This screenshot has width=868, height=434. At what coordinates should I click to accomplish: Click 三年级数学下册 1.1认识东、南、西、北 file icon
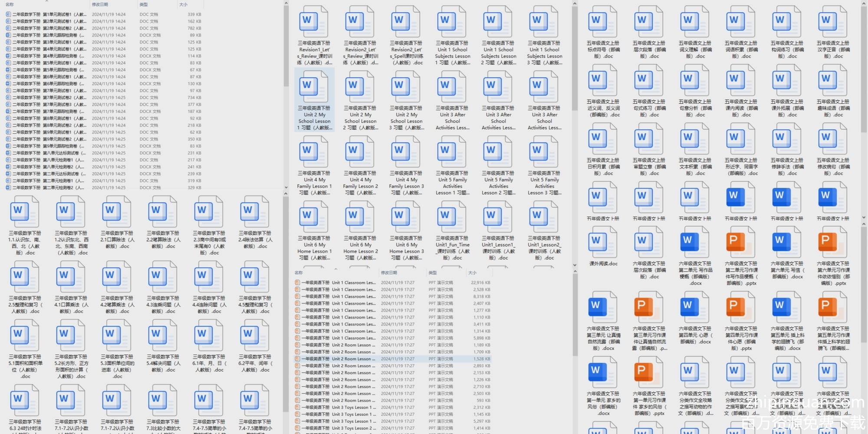[25, 211]
